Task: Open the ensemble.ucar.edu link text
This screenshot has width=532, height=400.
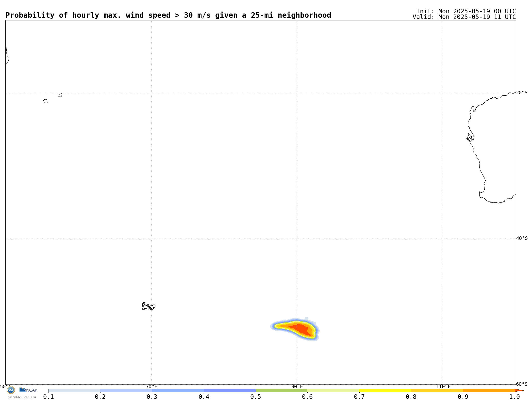Action: (22, 397)
